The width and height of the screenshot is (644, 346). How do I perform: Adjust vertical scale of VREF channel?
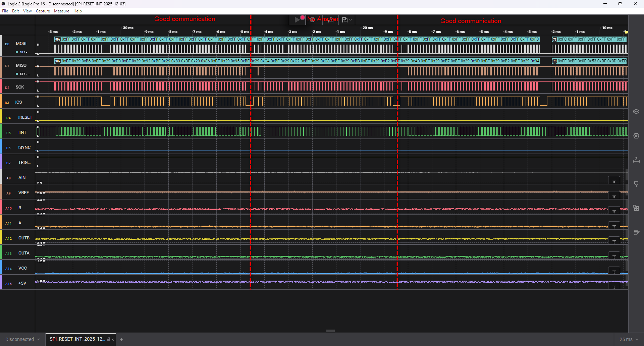pyautogui.click(x=614, y=196)
